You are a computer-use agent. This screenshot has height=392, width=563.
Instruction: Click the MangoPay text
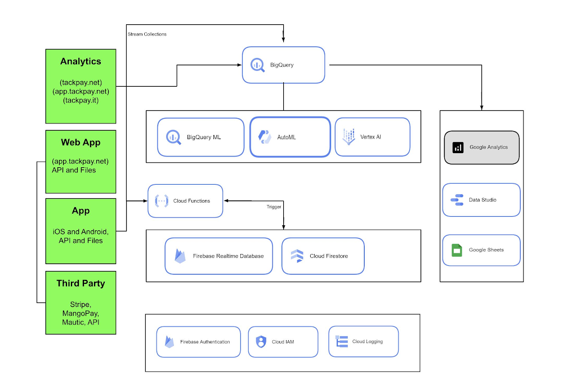pos(81,313)
